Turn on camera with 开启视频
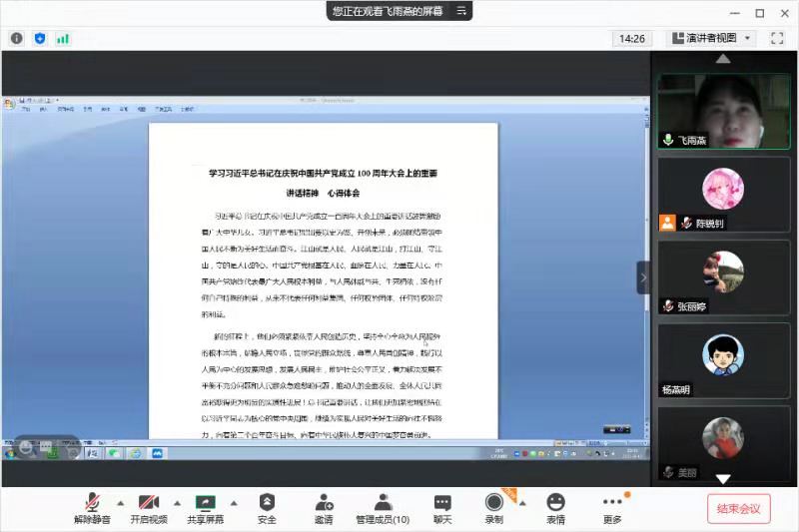The image size is (799, 532). tap(149, 502)
